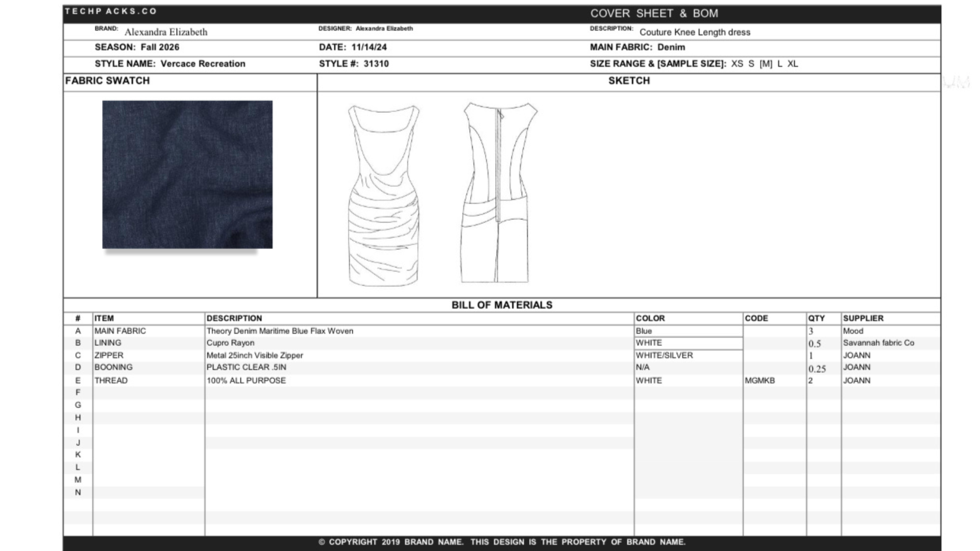Click the Date 11/14/24 field

tap(369, 47)
